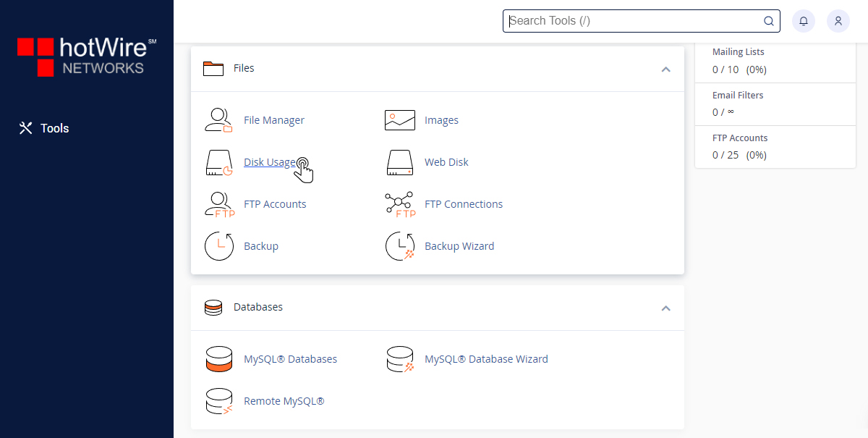Select Tools in the sidebar
The image size is (868, 438).
pyautogui.click(x=45, y=128)
